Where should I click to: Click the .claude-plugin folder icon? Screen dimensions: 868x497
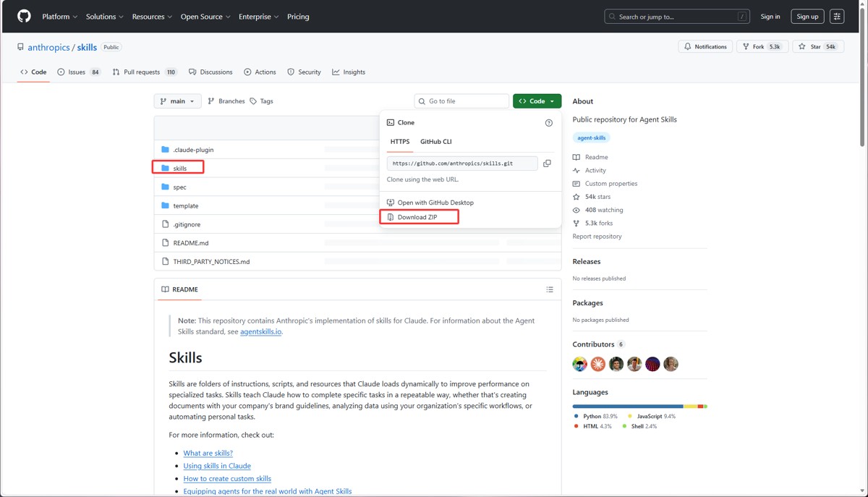165,150
